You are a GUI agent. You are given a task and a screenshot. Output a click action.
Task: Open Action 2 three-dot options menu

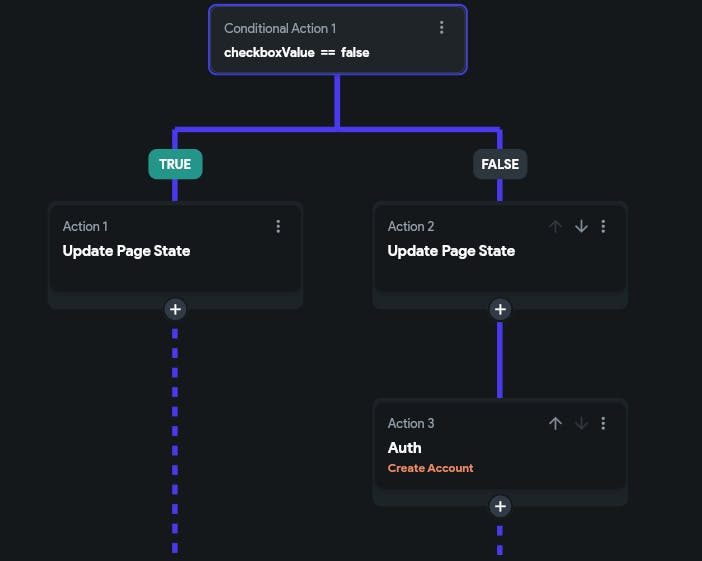tap(603, 227)
